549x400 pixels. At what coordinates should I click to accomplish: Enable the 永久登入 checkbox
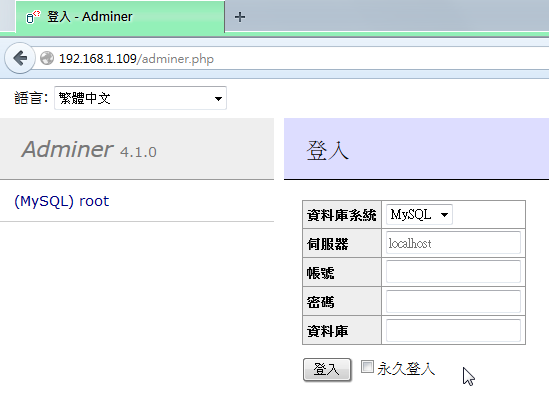pyautogui.click(x=367, y=367)
